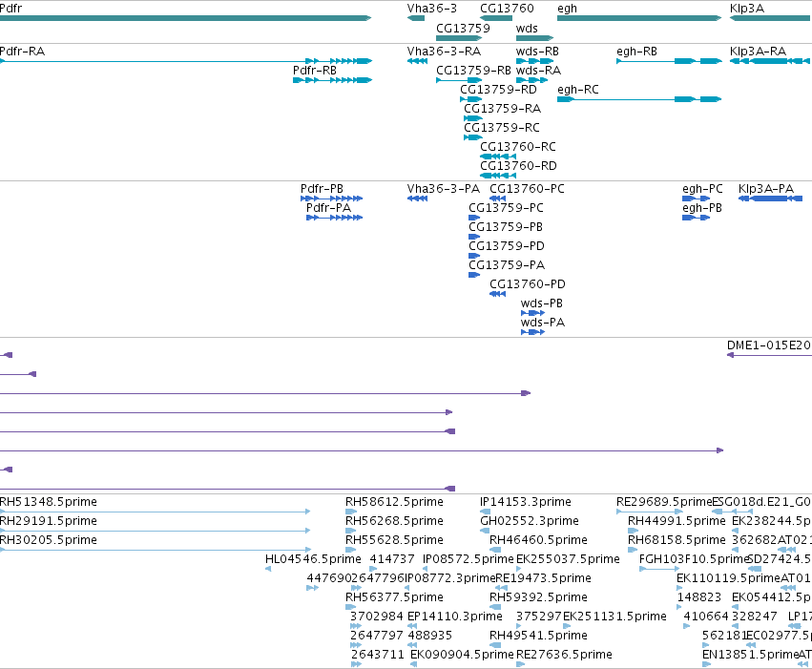Select the FGH103F10.5prime EST label
Viewport: 812px width, 669px height.
(x=694, y=560)
